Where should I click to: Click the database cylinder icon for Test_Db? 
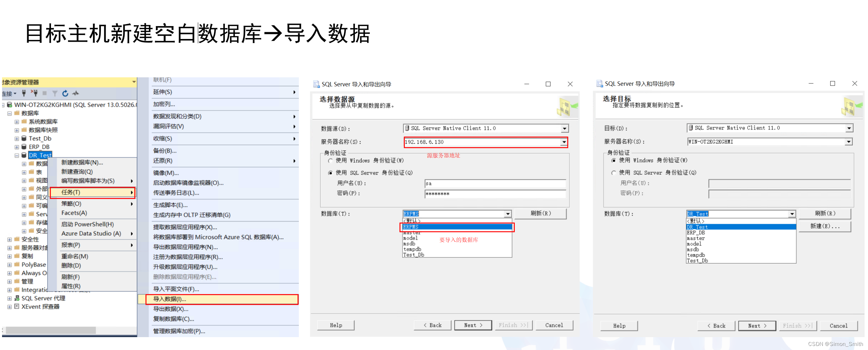pyautogui.click(x=24, y=138)
